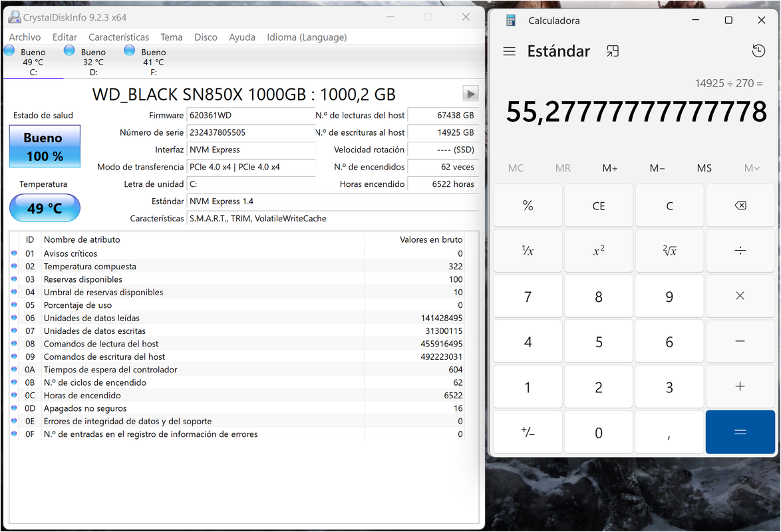Maximize the Calculadora window
Viewport: 781px width, 532px height.
[x=728, y=20]
